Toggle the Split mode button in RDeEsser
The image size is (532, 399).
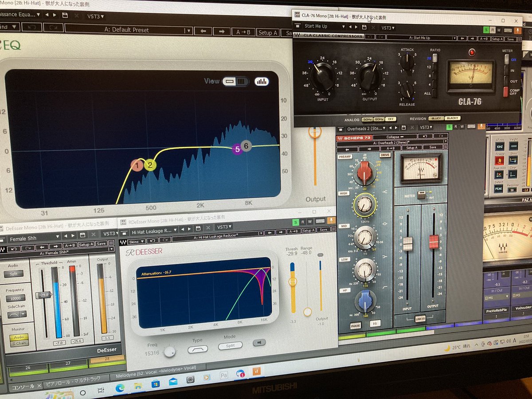230,346
